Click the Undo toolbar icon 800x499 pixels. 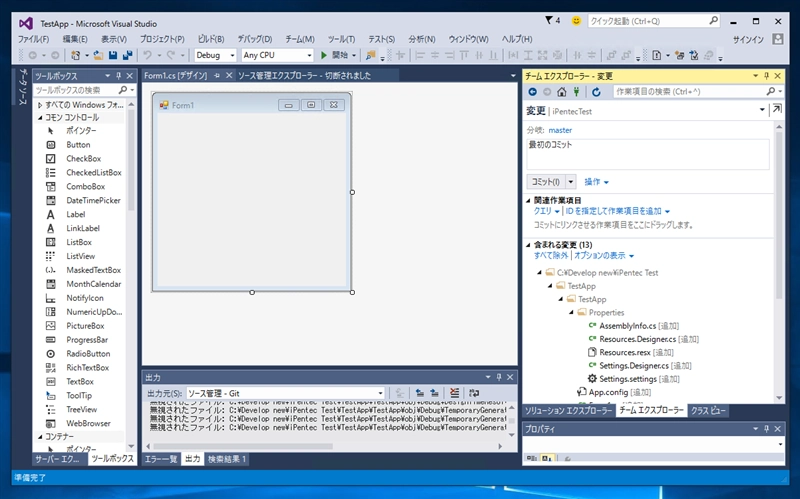[x=147, y=55]
